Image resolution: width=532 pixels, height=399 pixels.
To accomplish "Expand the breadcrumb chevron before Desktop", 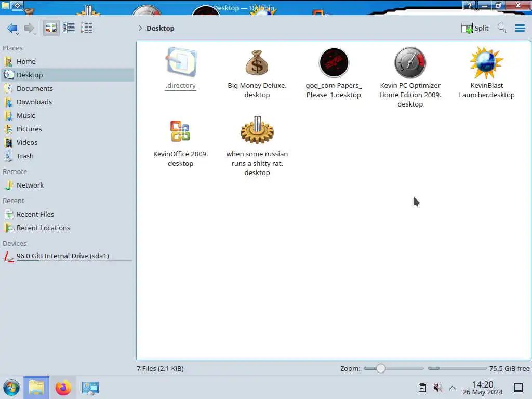I will pos(140,28).
